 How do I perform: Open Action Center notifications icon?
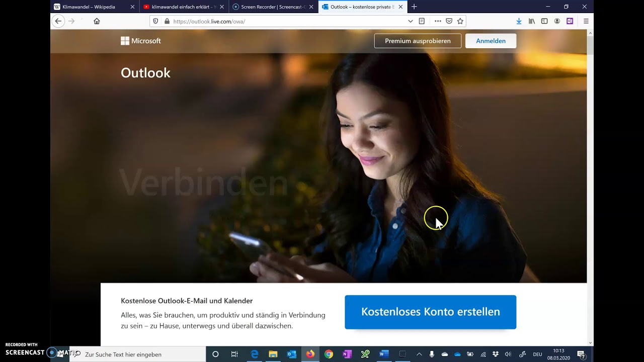coord(581,354)
